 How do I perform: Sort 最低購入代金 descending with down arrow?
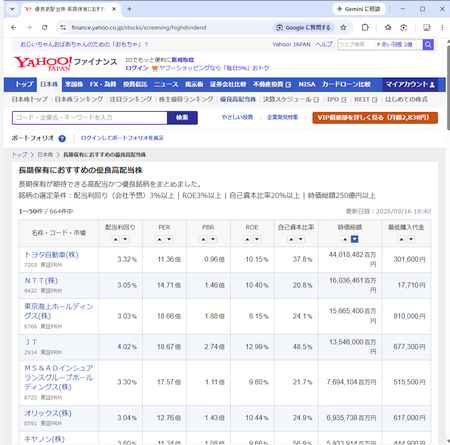click(x=411, y=239)
